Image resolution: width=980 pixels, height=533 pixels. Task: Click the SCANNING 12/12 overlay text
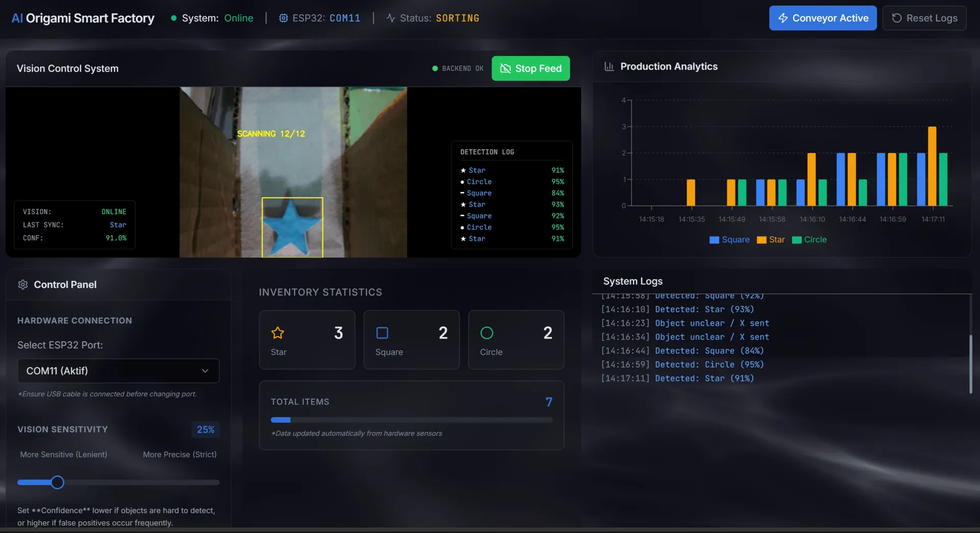coord(271,134)
